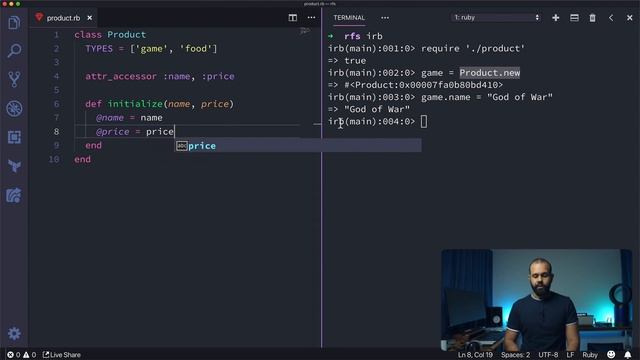Open the Manage gear icon
The width and height of the screenshot is (640, 360).
14,333
